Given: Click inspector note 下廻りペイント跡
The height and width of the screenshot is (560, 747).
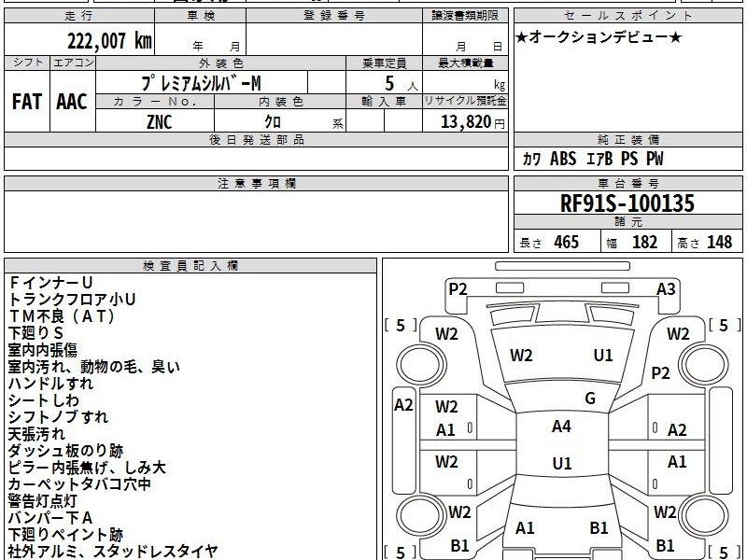Looking at the screenshot, I should [x=65, y=534].
